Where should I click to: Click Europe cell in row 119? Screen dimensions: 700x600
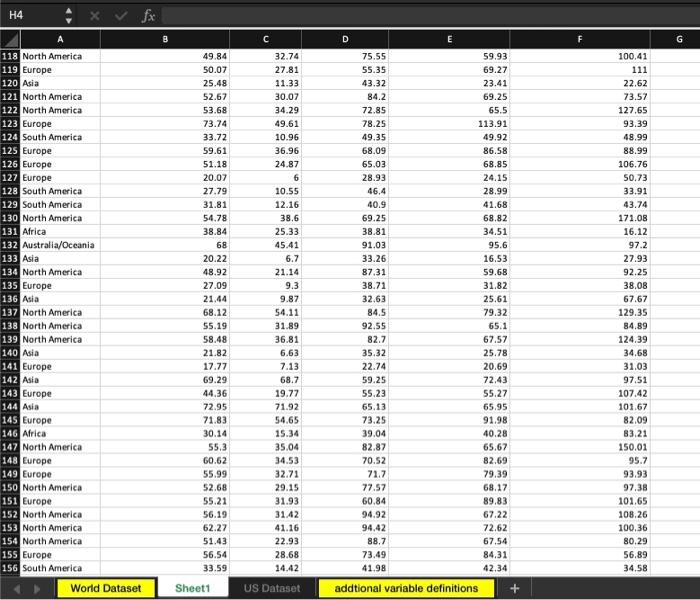pos(60,70)
